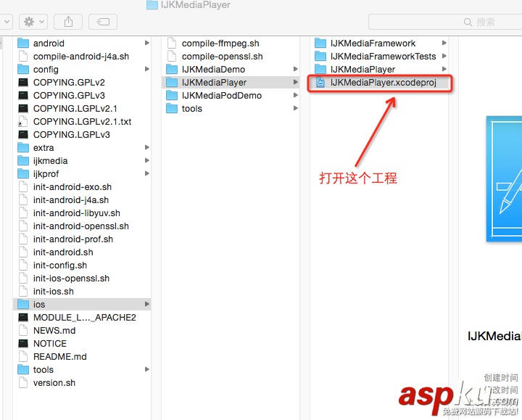Expand the IJKMediaDemo folder arrow

pyautogui.click(x=295, y=69)
